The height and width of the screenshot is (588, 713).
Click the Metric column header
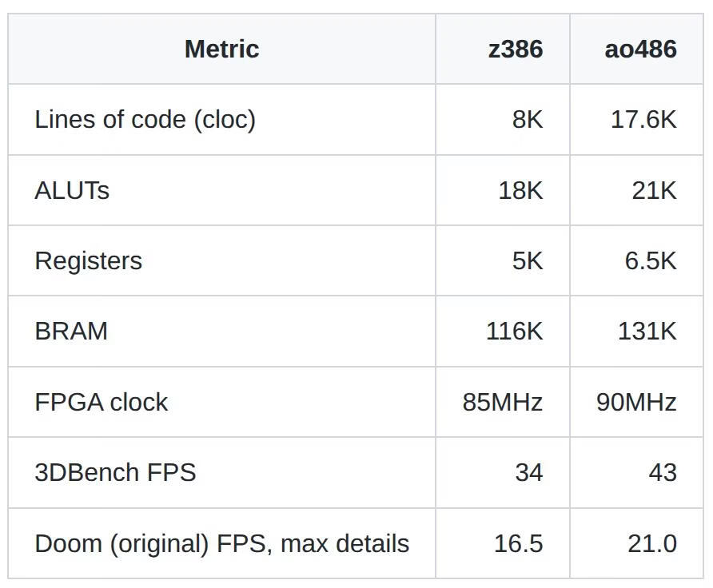click(222, 49)
